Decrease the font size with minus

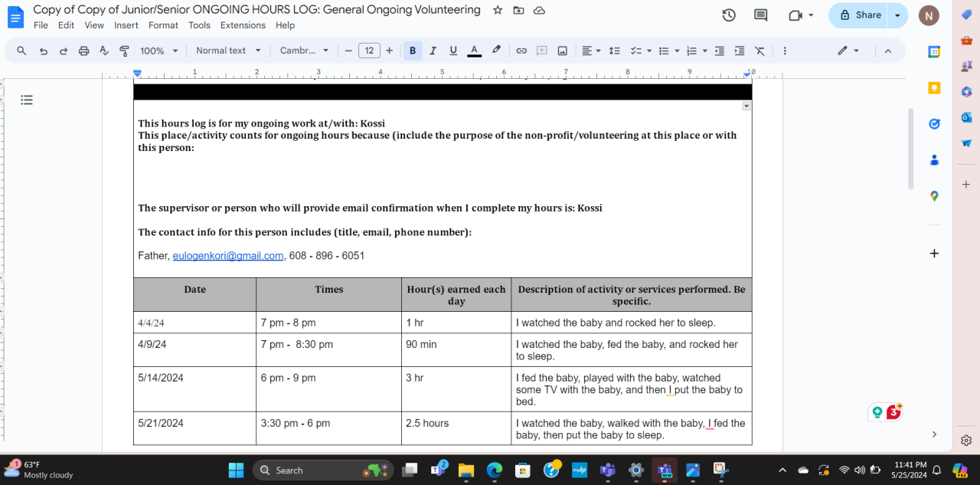[348, 51]
